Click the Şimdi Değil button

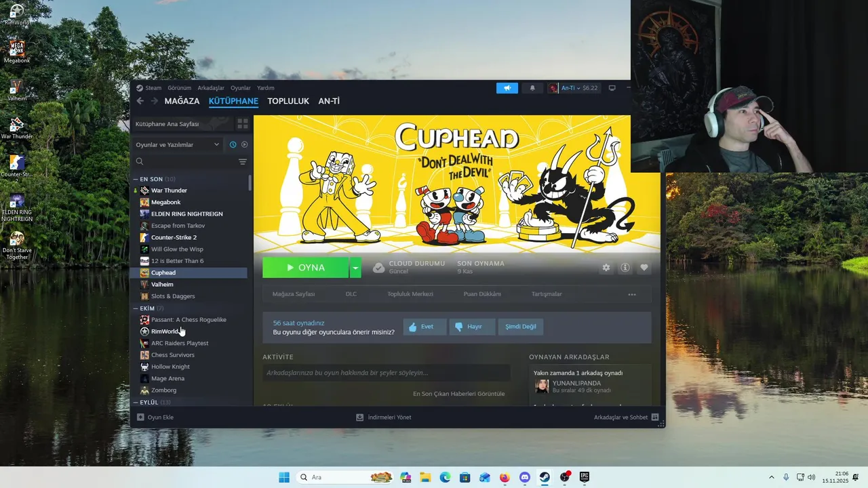click(x=521, y=327)
